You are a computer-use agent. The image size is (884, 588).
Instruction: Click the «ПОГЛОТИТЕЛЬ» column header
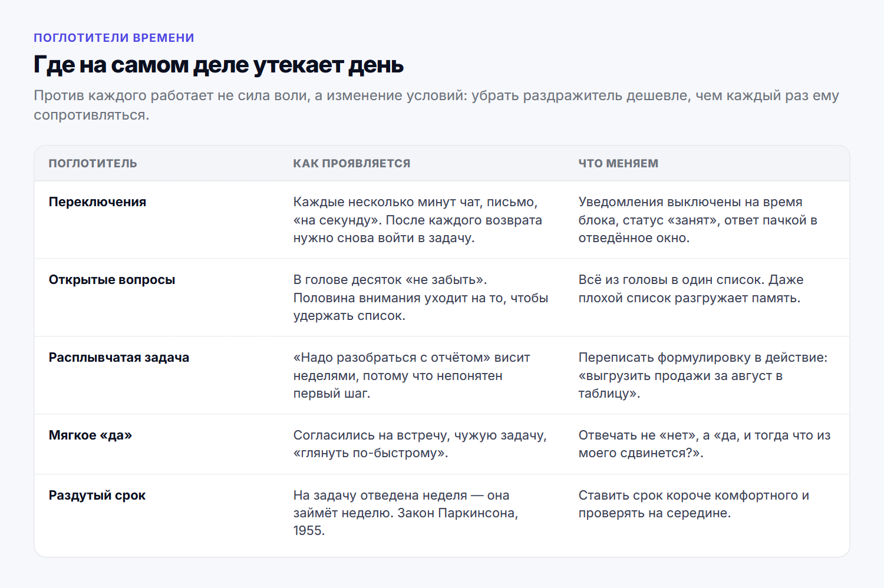[x=93, y=163]
